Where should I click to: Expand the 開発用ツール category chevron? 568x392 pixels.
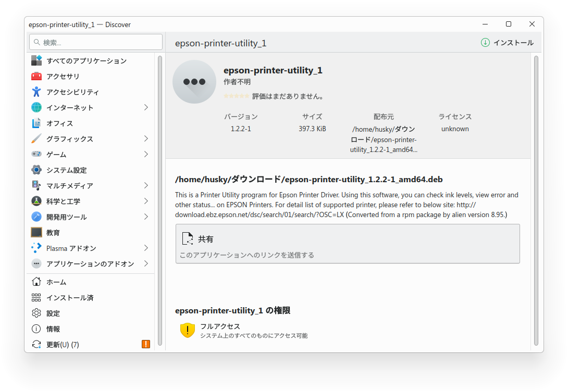click(146, 217)
